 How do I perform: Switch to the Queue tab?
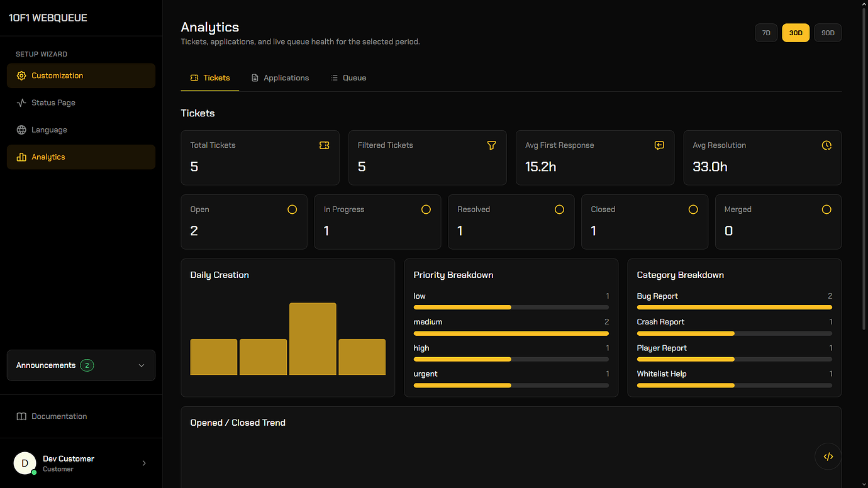pyautogui.click(x=348, y=78)
